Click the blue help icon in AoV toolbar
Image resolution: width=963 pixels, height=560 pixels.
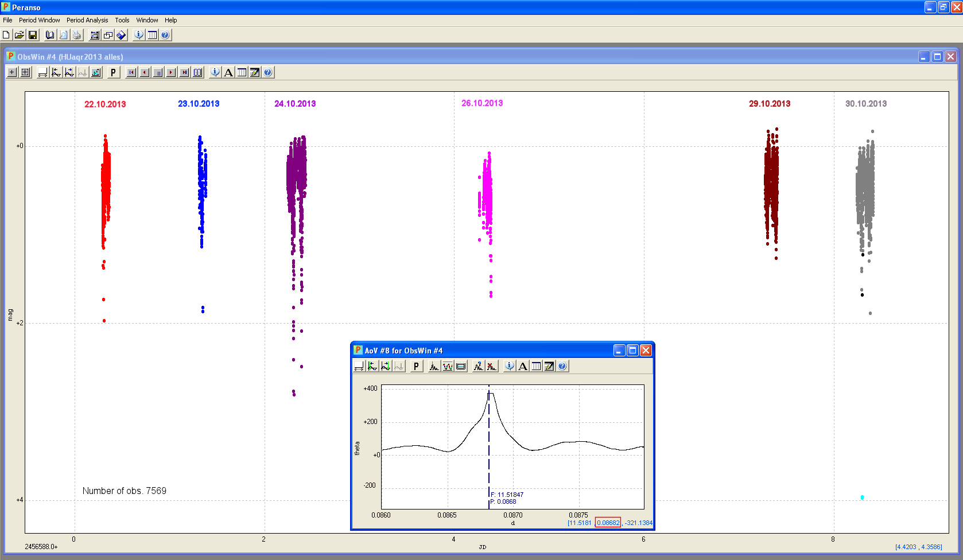click(562, 366)
